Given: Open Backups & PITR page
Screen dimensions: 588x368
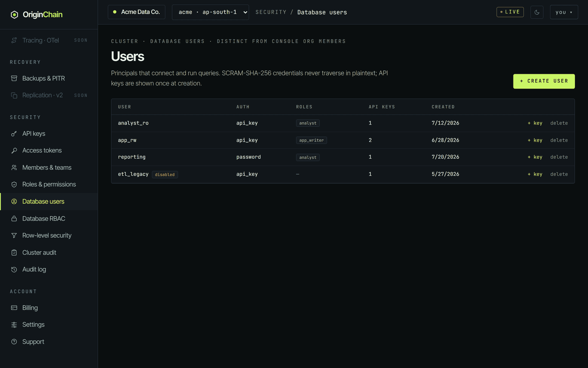Looking at the screenshot, I should (49, 79).
